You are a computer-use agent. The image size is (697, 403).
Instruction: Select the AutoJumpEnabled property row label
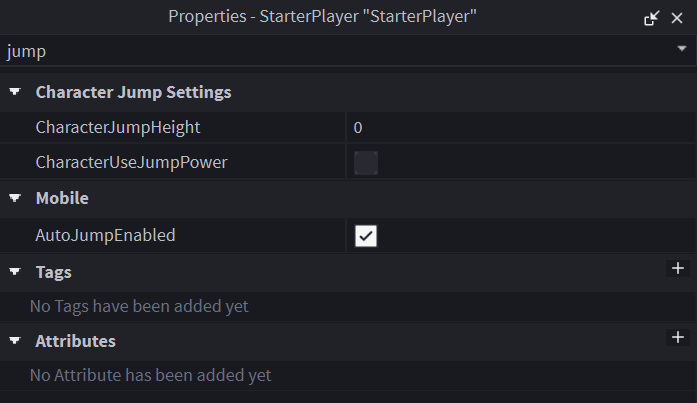pos(105,236)
